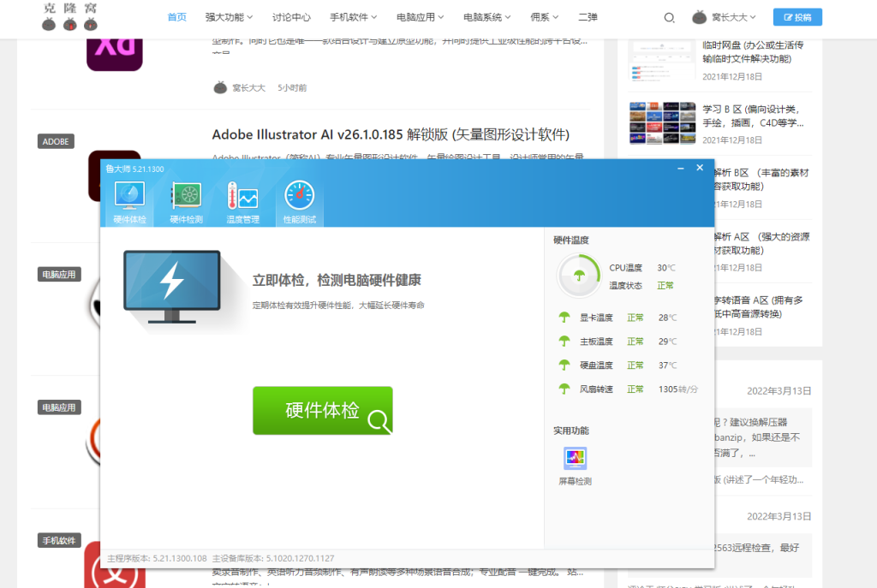
Task: Click the CPU temperature dial gauge
Action: pyautogui.click(x=579, y=276)
